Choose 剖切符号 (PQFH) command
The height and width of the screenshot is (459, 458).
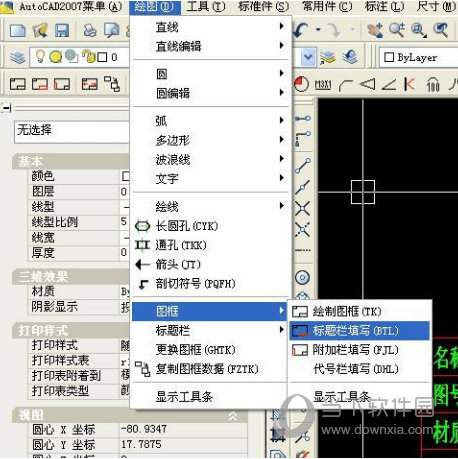[210, 284]
